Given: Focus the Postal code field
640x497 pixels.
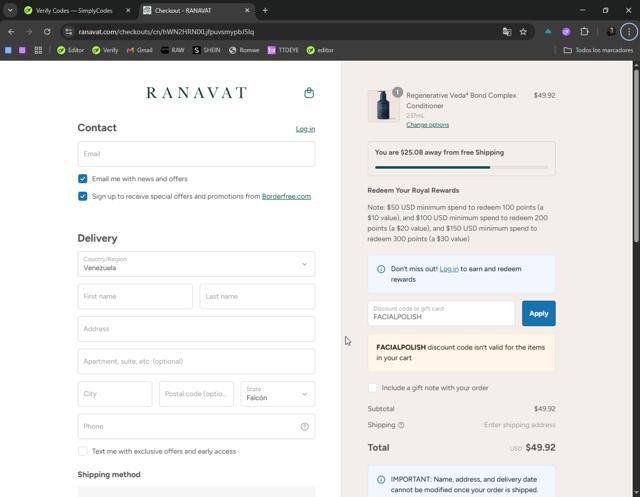Looking at the screenshot, I should (196, 394).
